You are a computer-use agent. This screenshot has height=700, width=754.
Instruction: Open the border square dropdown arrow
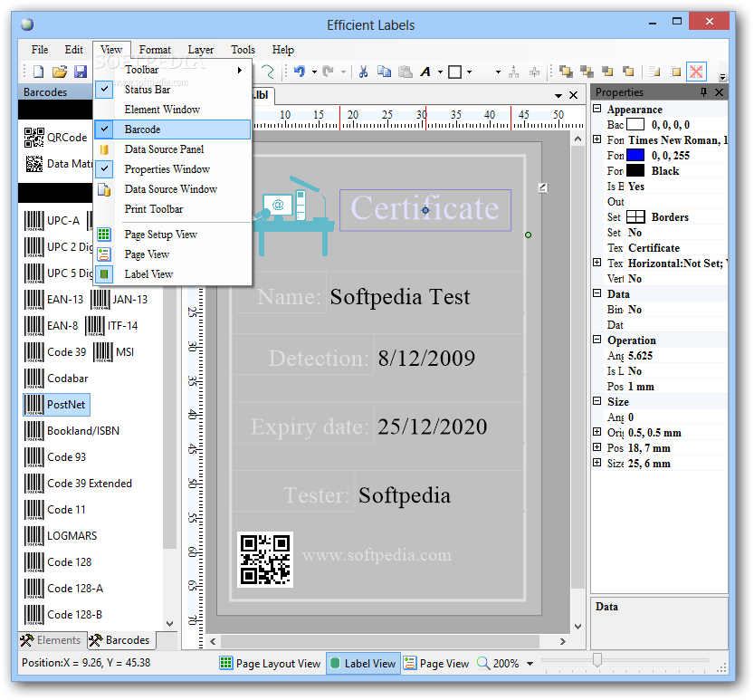point(469,72)
